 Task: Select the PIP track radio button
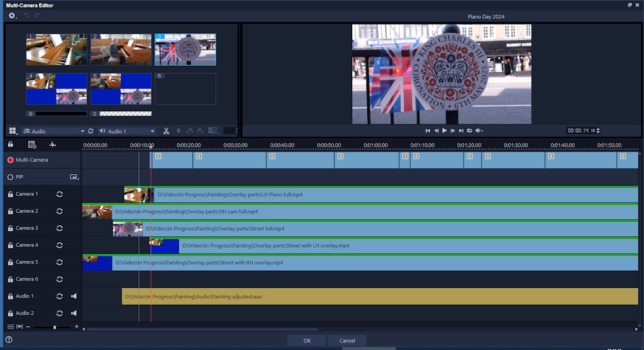tap(10, 177)
